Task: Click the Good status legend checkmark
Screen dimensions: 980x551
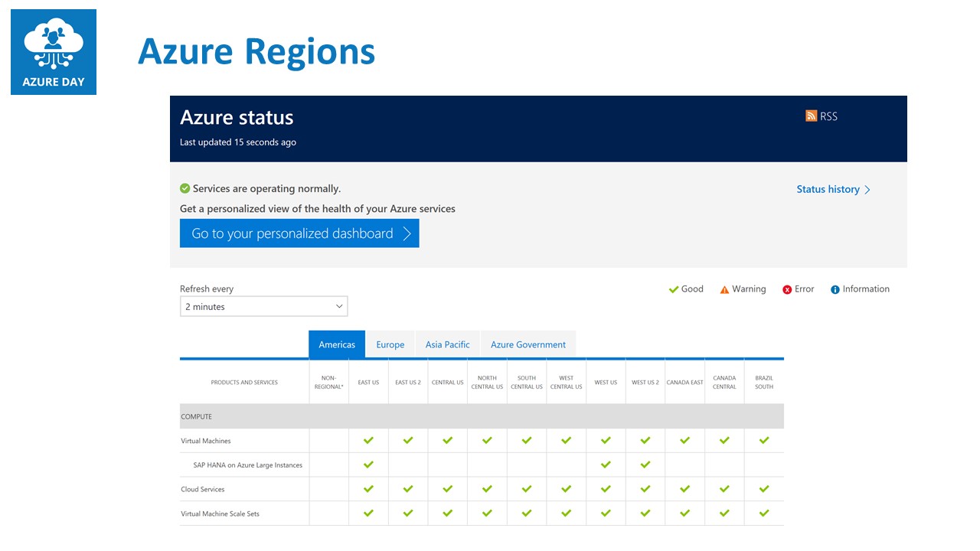Action: pos(673,289)
